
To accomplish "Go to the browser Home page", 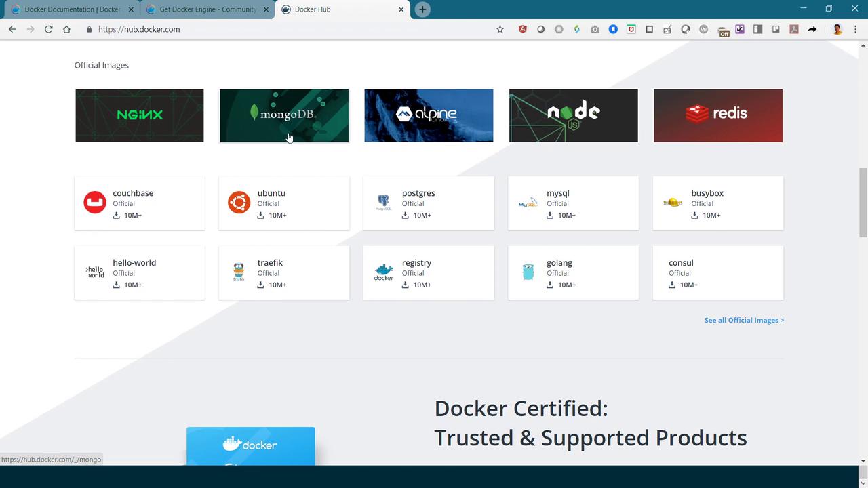I will (66, 29).
